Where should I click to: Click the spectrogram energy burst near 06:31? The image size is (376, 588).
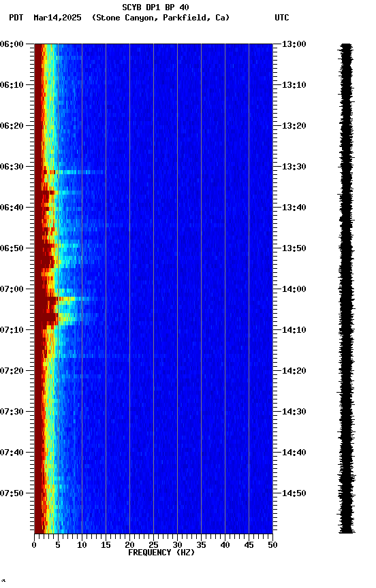(x=72, y=172)
